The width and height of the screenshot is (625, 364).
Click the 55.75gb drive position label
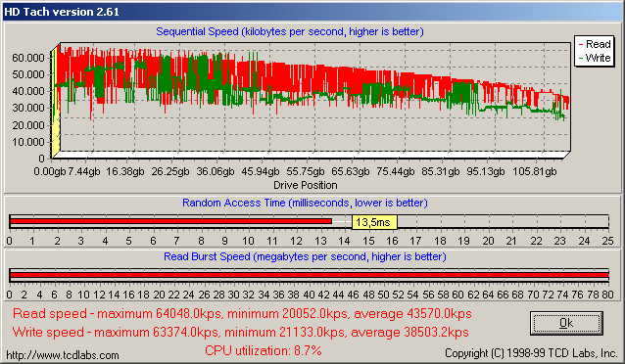click(x=306, y=171)
